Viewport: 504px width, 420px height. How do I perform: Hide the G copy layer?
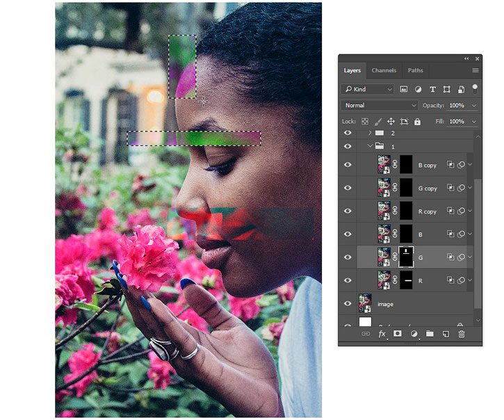tap(348, 188)
